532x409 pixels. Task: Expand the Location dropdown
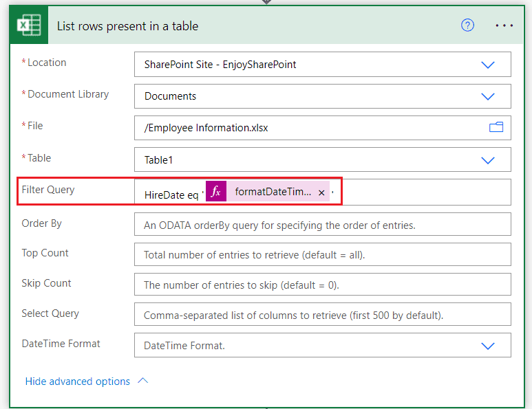(487, 65)
